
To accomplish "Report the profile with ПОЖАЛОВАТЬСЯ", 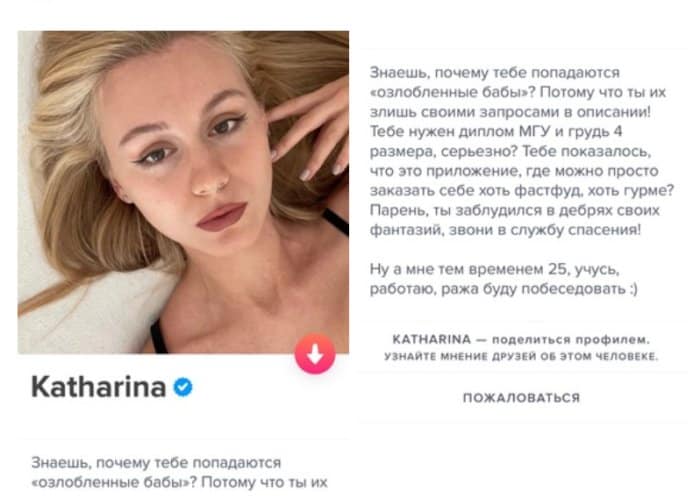I will (x=521, y=398).
